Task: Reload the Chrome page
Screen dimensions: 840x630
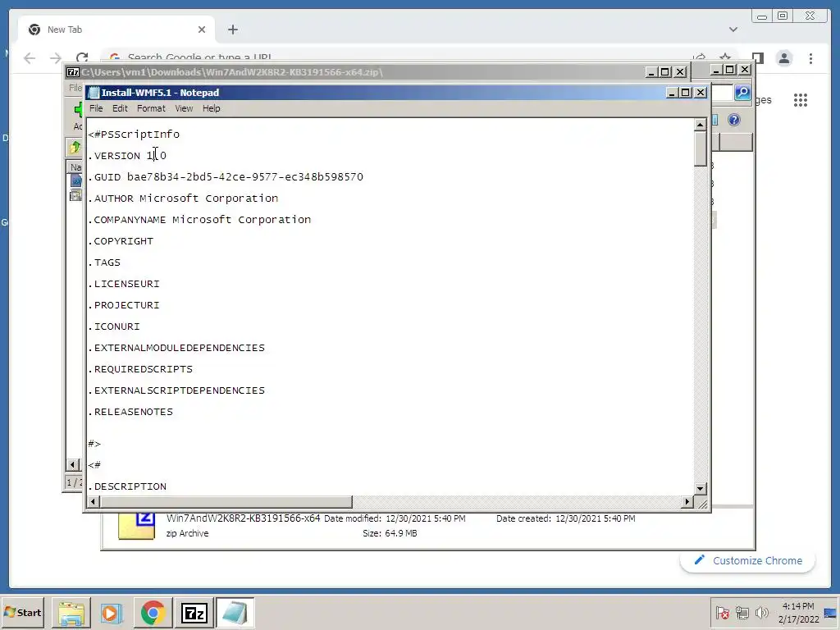Action: coord(82,57)
